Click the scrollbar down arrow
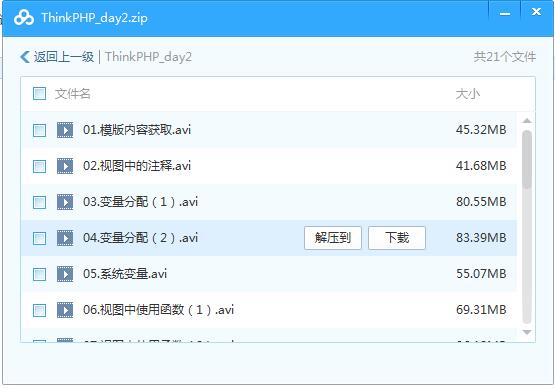Screen dimensions: 555x388 (x=527, y=332)
